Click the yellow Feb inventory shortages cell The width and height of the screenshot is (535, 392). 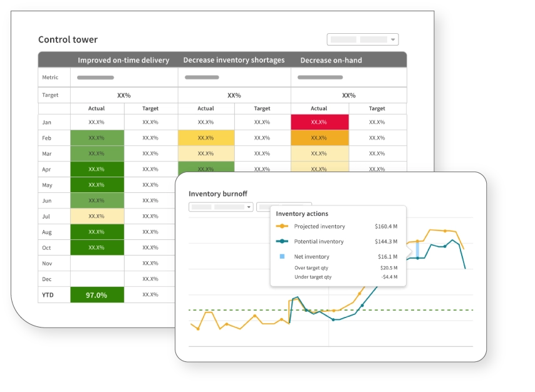(206, 138)
